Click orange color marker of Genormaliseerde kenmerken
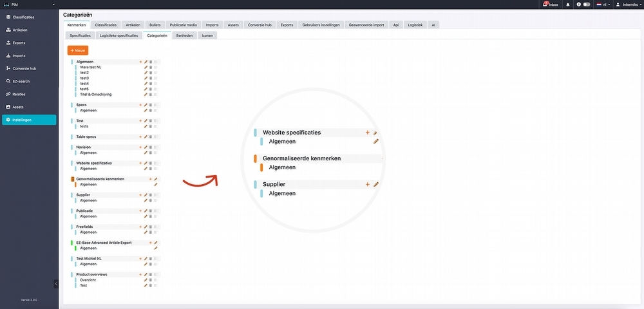644x309 pixels. [x=71, y=179]
